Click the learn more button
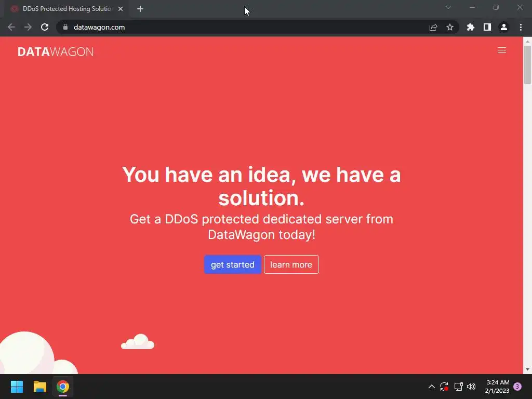532x399 pixels. tap(291, 264)
